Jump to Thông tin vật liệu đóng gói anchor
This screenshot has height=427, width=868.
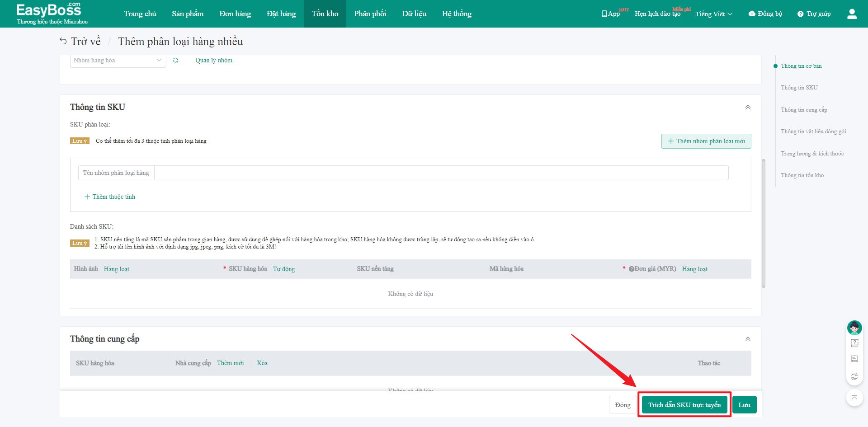[813, 131]
